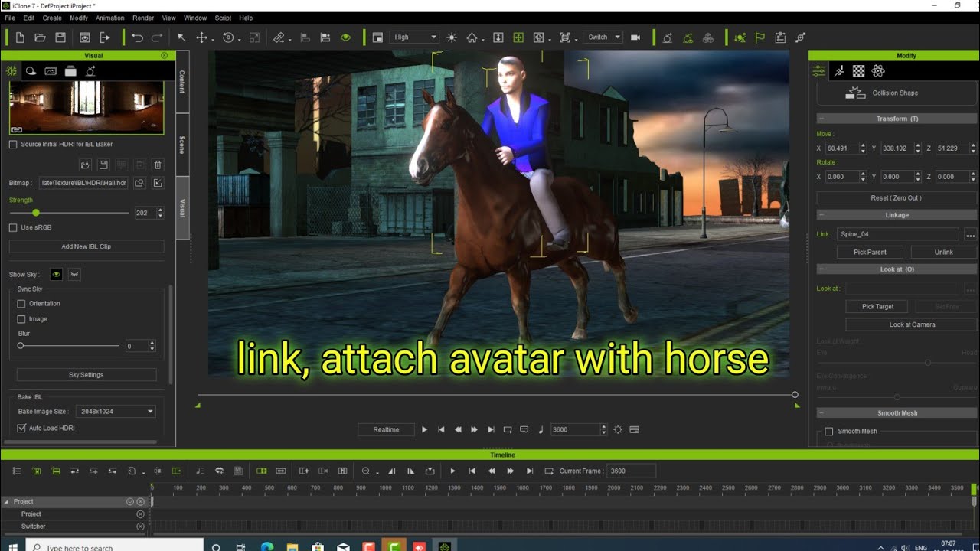Save project with the floppy disk icon
Image resolution: width=980 pixels, height=551 pixels.
60,37
